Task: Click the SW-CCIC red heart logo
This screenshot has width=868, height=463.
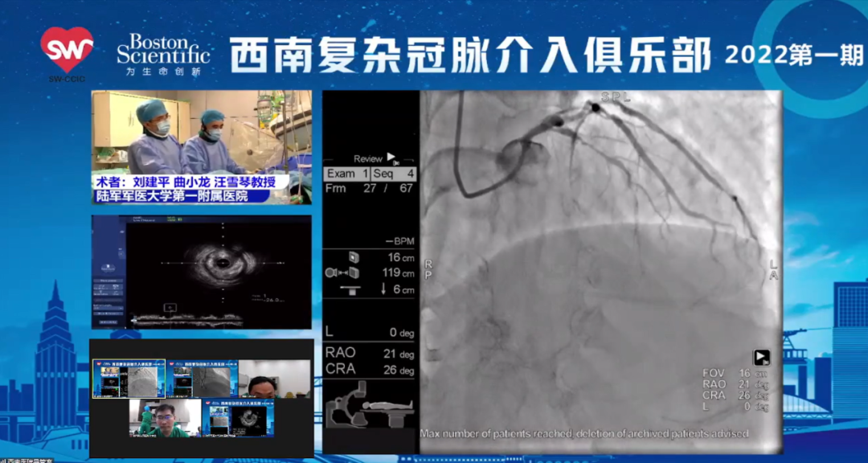Action: click(67, 50)
